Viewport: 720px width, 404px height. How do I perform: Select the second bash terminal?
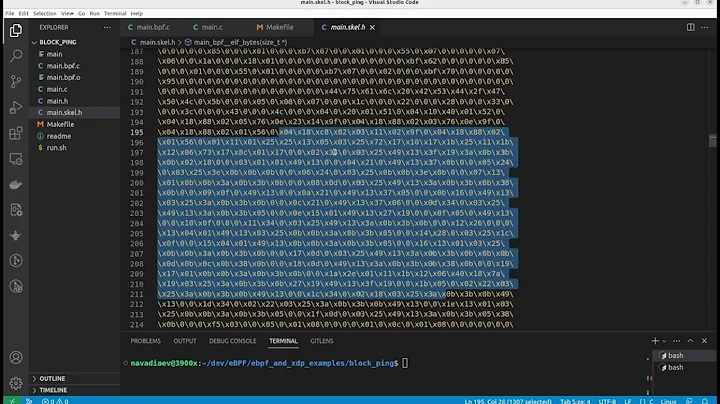click(x=684, y=367)
